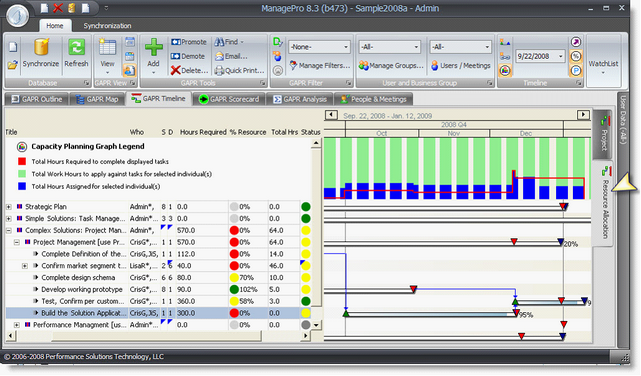Switch to GAPR Analysis tab

point(300,99)
